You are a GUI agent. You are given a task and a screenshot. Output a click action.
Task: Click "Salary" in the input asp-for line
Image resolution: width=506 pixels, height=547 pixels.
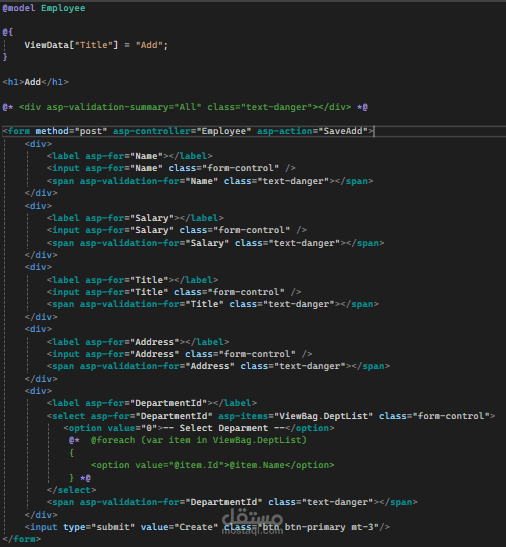[152, 230]
